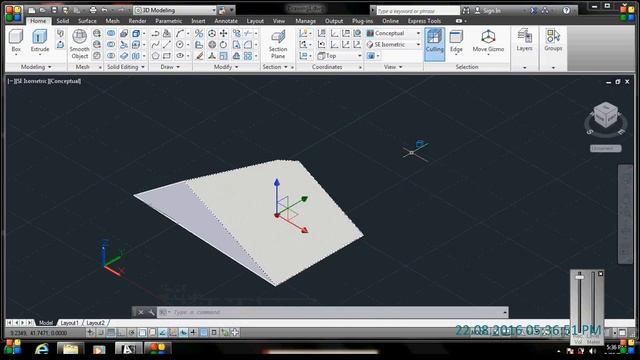640x360 pixels.
Task: Toggle Infer Constraints in status bar
Action: 90,332
